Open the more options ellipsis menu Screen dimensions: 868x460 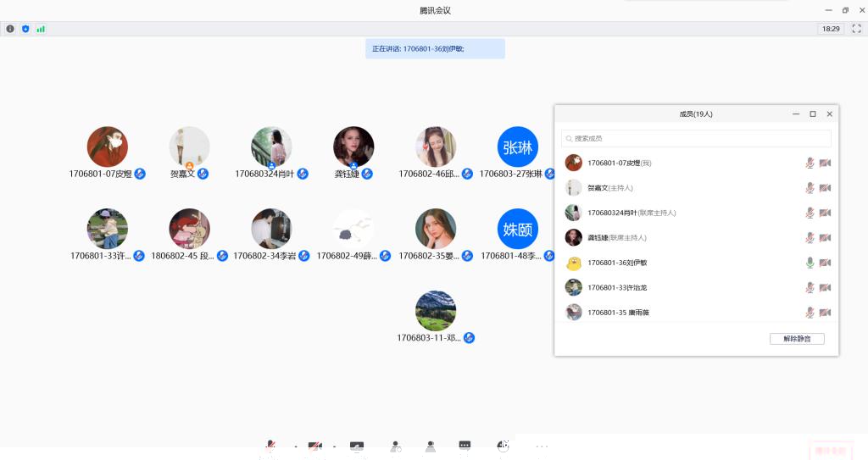coord(542,446)
